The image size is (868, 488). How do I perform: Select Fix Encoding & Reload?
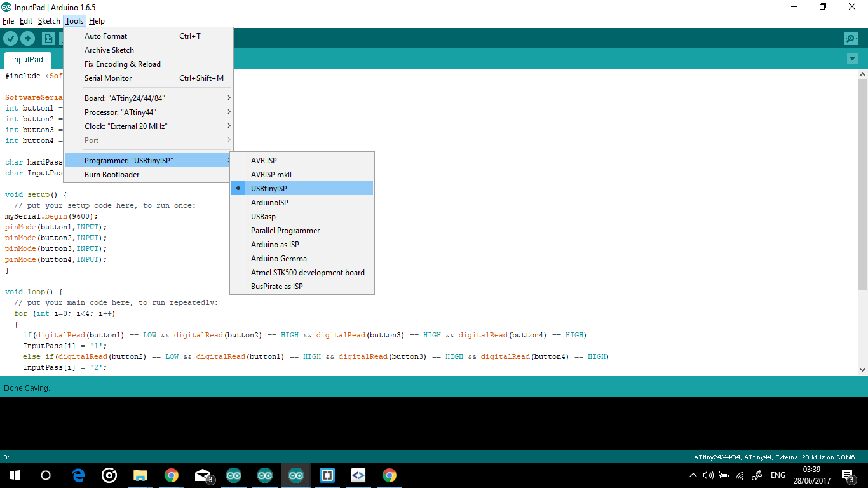149,64
